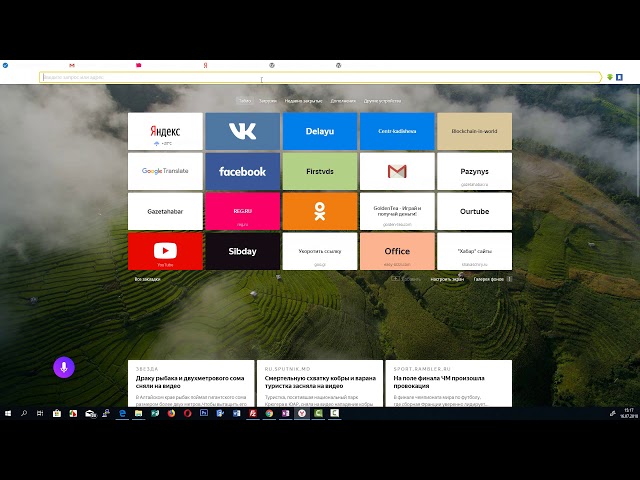Launch Microsoft Store from taskbar
The image size is (640, 480).
(x=57, y=413)
